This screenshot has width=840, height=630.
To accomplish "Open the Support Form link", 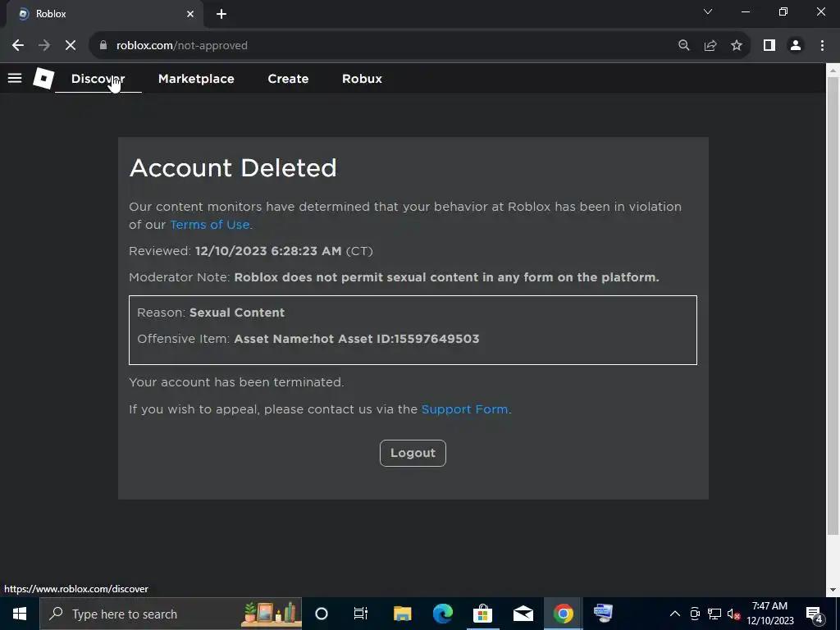I will tap(464, 409).
